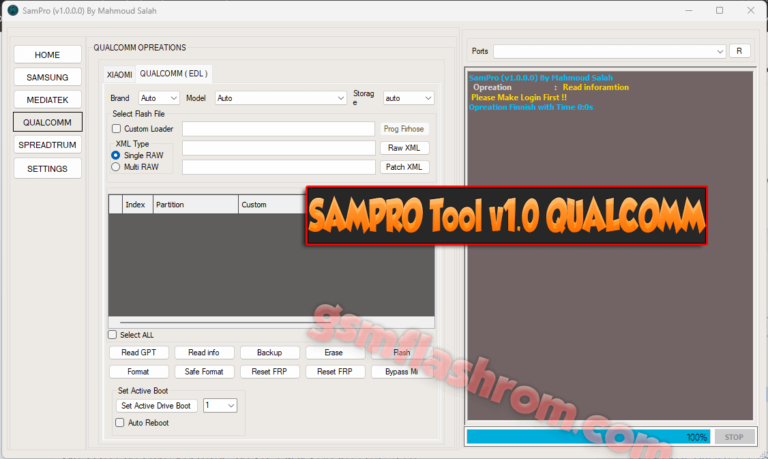Toggle the Auto Reboot checkbox

[x=120, y=423]
